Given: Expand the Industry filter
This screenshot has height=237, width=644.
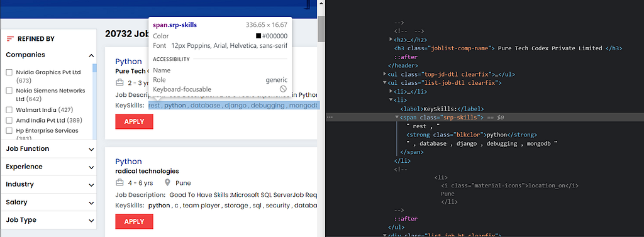Looking at the screenshot, I should tap(91, 185).
